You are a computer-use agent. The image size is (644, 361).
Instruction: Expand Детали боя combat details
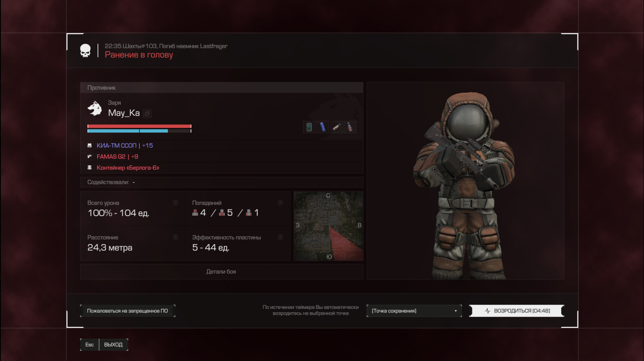point(221,272)
